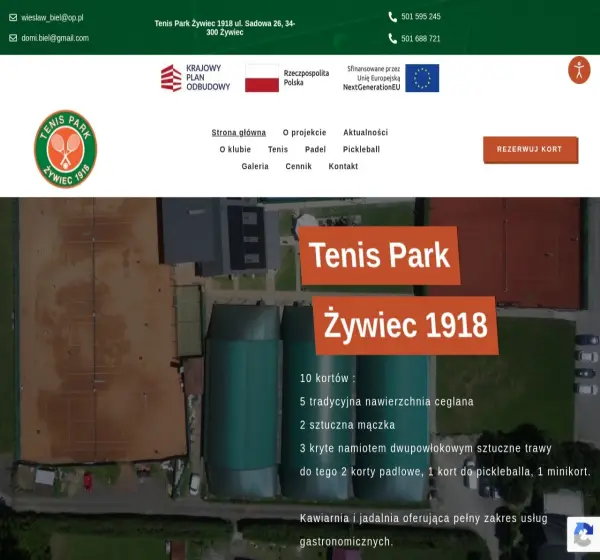This screenshot has height=560, width=600.
Task: Select the Tenis menu item
Action: coord(278,149)
